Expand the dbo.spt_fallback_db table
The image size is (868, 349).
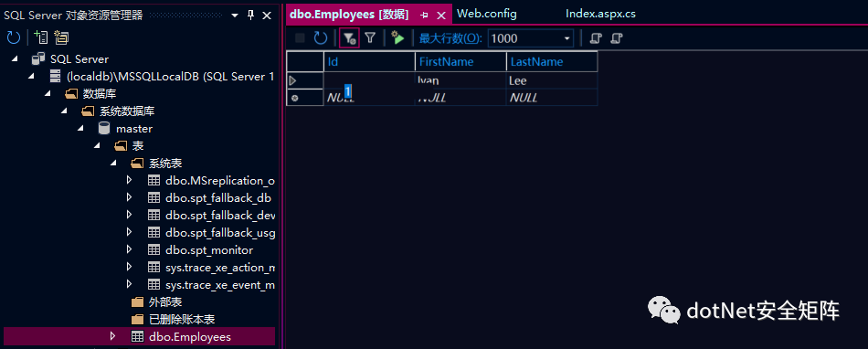130,197
